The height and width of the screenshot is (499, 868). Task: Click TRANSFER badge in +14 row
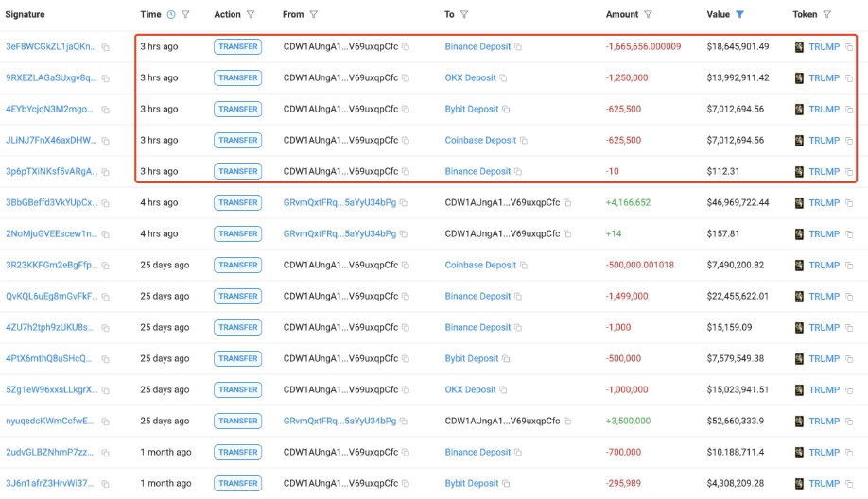237,234
